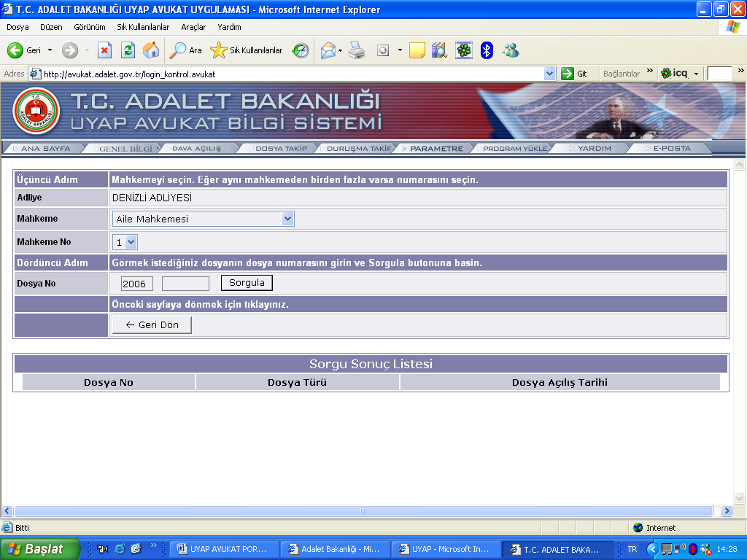Refresh the page with green arrows icon
This screenshot has width=747, height=560.
click(128, 50)
